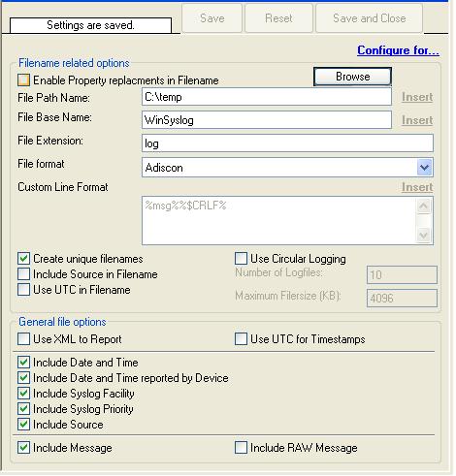Toggle Use UTC in Filename
This screenshot has height=476, width=456.
(x=23, y=290)
